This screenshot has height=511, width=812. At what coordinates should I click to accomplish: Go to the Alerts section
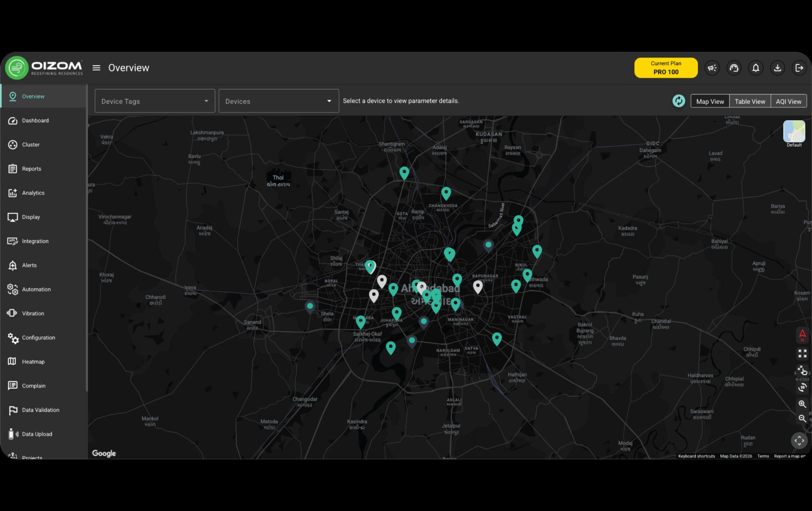[29, 265]
